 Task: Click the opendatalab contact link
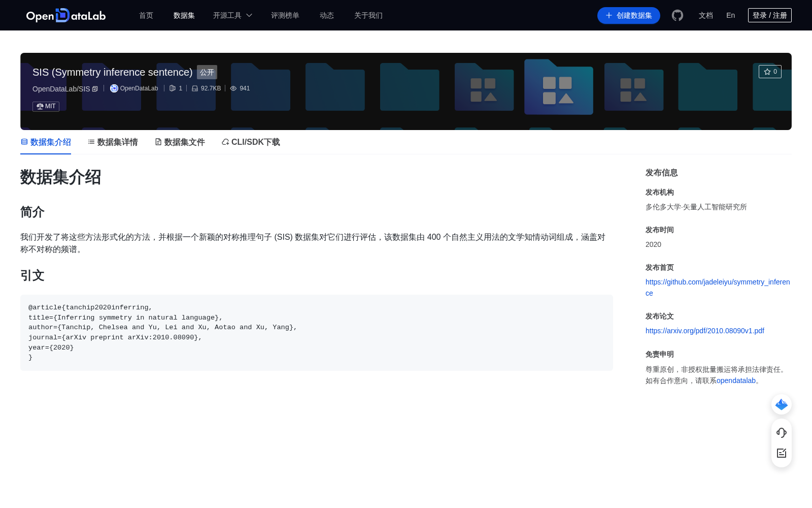(736, 380)
